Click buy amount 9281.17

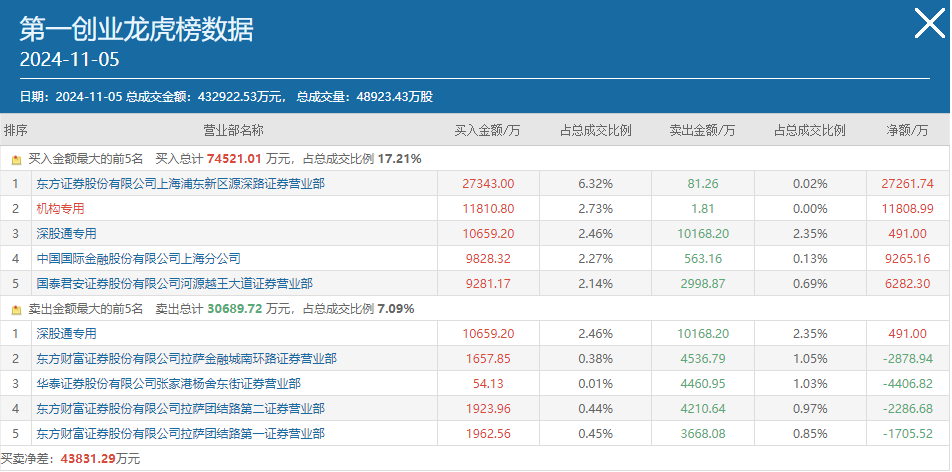[488, 284]
